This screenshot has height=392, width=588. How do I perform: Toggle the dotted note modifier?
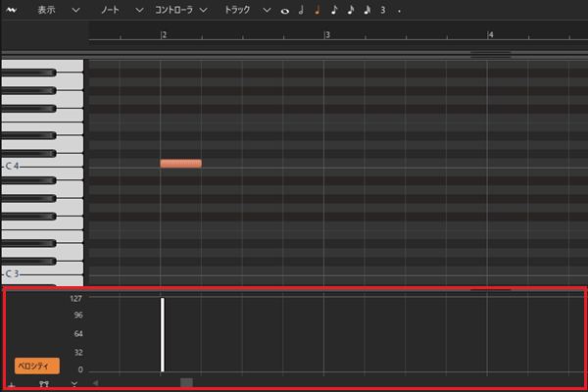(399, 11)
